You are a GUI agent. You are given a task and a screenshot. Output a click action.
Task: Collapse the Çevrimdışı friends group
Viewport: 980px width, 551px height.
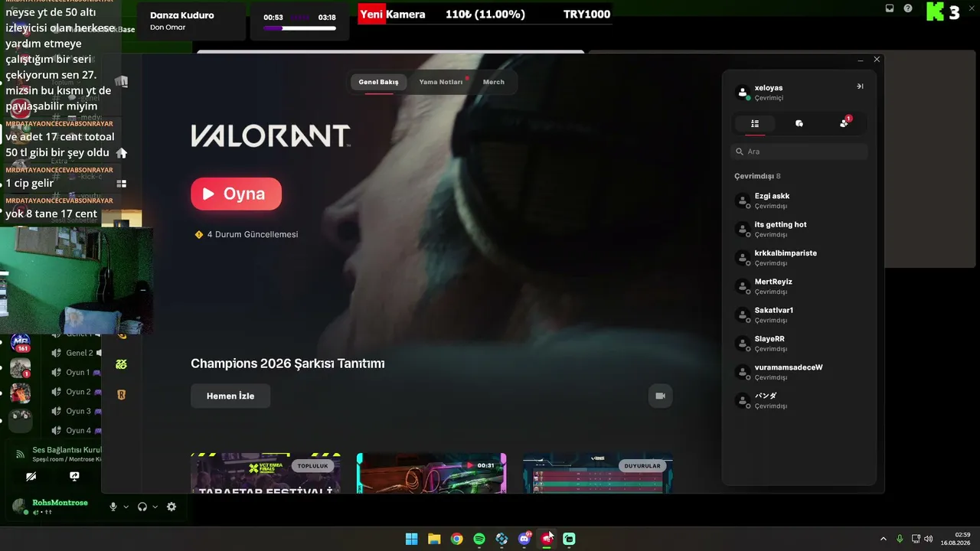(x=757, y=176)
